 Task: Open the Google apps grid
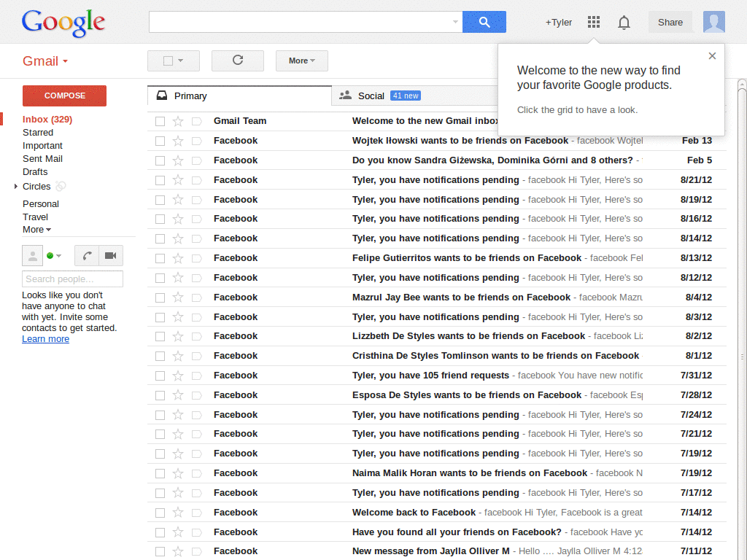coord(593,22)
